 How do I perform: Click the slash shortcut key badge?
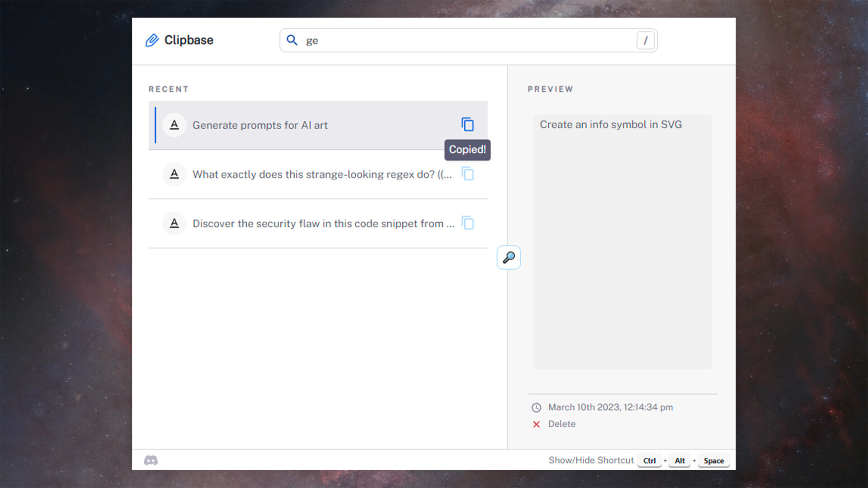pyautogui.click(x=645, y=41)
